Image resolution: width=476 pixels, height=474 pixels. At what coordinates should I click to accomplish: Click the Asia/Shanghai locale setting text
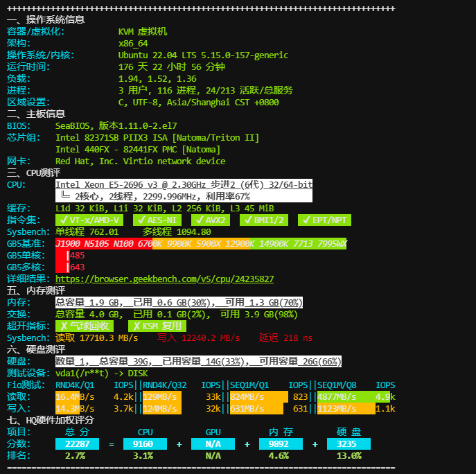(x=199, y=103)
